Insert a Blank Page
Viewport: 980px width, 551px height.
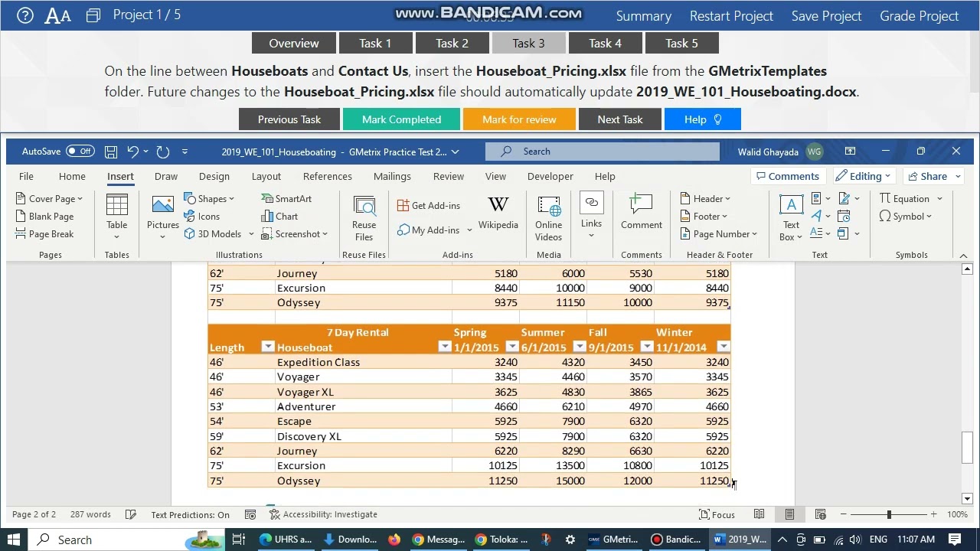click(x=44, y=217)
